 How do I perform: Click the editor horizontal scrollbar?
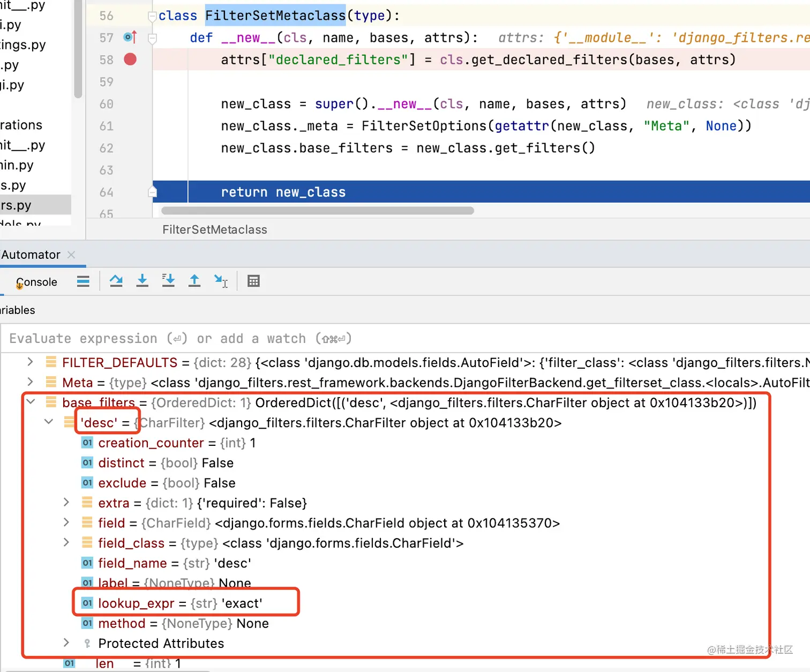318,211
